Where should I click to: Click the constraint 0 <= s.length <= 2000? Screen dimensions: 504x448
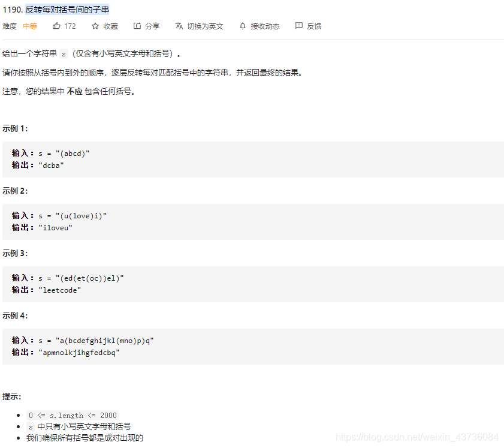coord(73,416)
